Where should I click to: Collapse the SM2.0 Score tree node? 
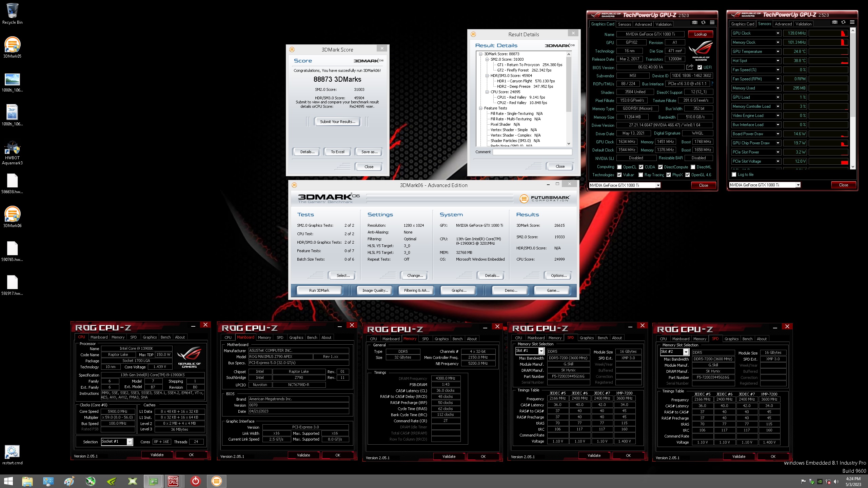pyautogui.click(x=487, y=59)
